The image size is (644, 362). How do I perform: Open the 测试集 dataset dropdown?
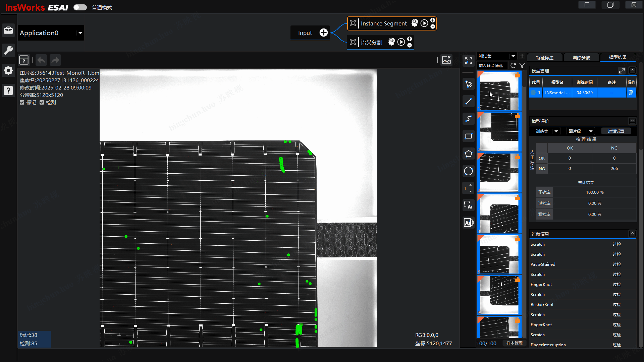513,56
